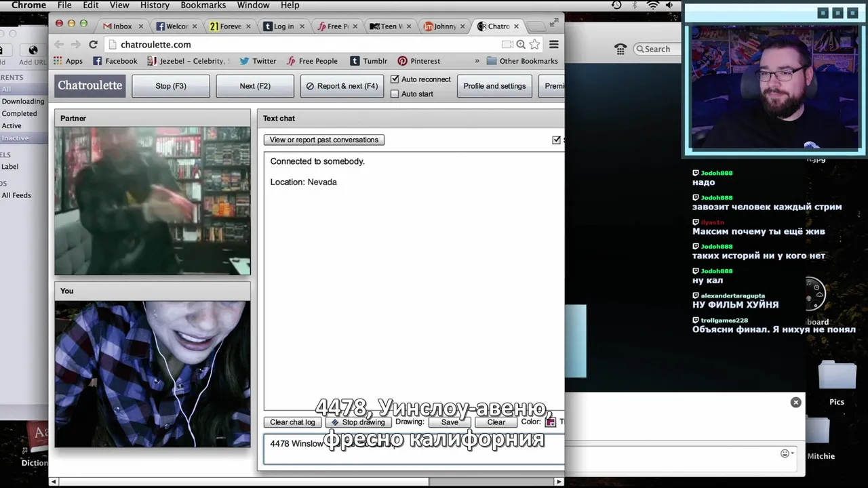Screen dimensions: 868x488
Task: Open the Pinterest bookmark
Action: coord(419,61)
